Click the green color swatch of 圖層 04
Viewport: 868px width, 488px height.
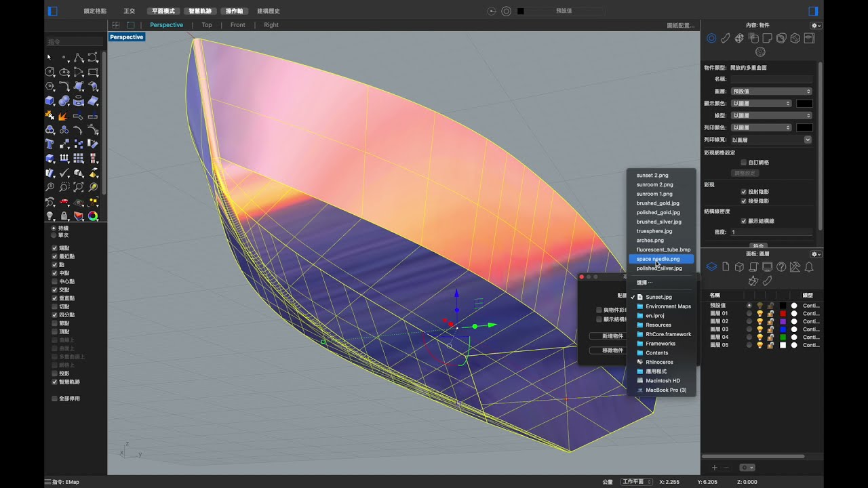tap(783, 337)
